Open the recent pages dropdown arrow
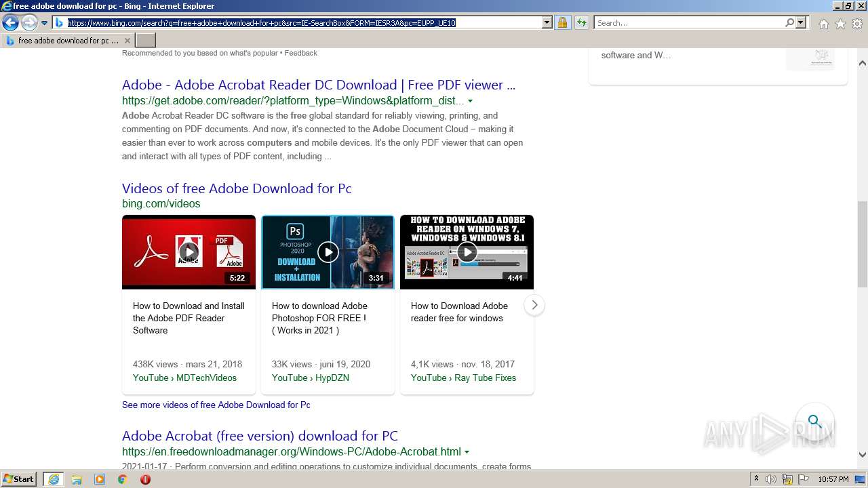 [45, 23]
